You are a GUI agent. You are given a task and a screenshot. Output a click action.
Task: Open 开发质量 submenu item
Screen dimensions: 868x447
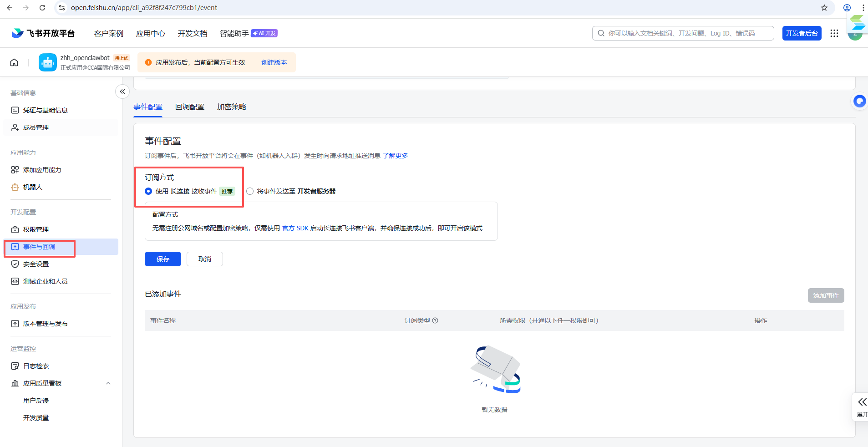click(36, 418)
